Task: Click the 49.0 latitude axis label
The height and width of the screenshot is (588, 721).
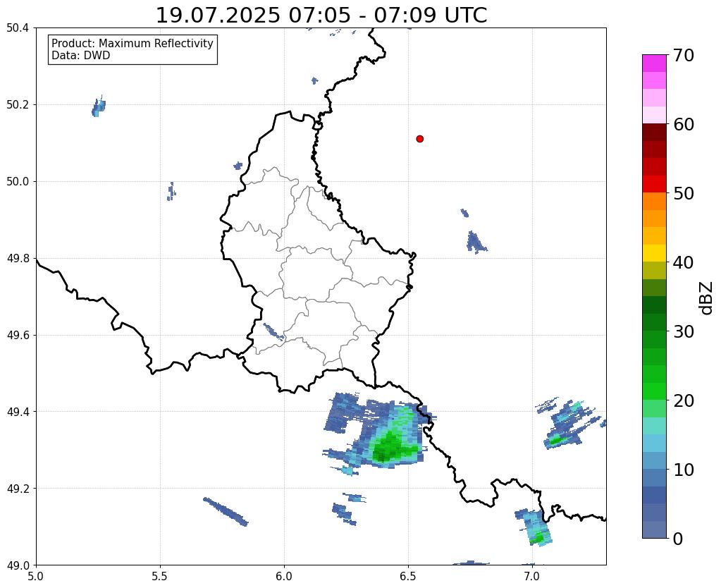Action: tap(18, 565)
